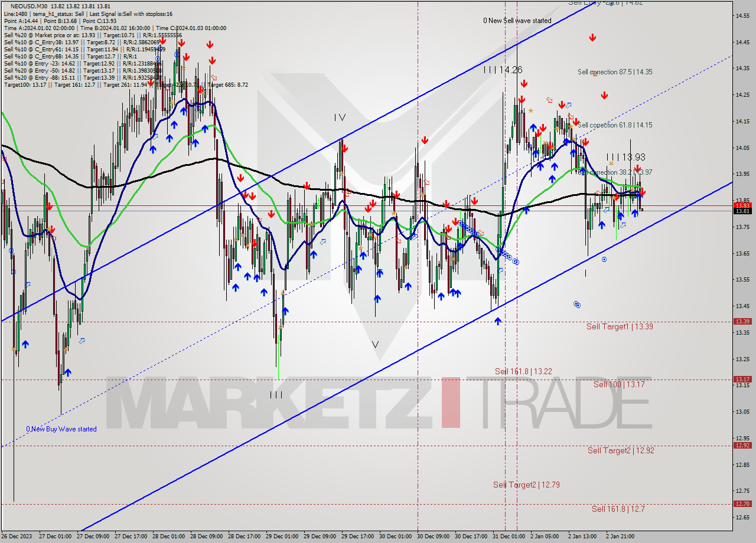The width and height of the screenshot is (756, 543).
Task: Select the 13.17 price tag on axis
Action: [x=742, y=379]
